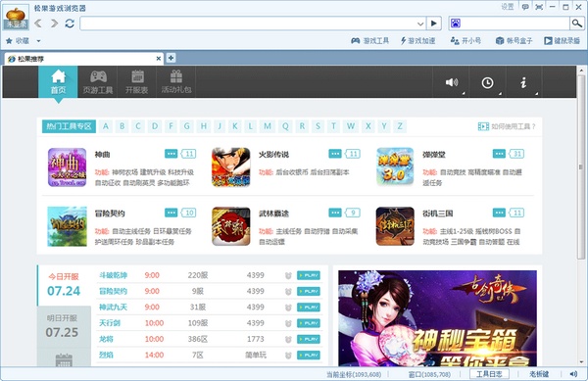Click the go/play button beside address bar
The width and height of the screenshot is (588, 381).
(434, 24)
